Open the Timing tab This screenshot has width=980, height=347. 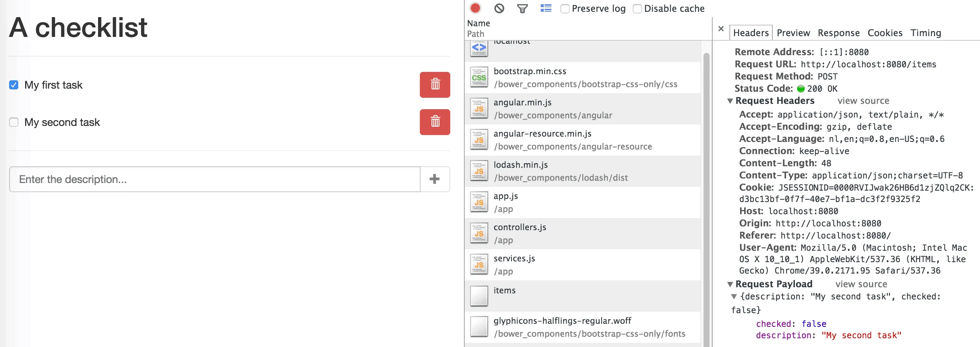[x=925, y=33]
